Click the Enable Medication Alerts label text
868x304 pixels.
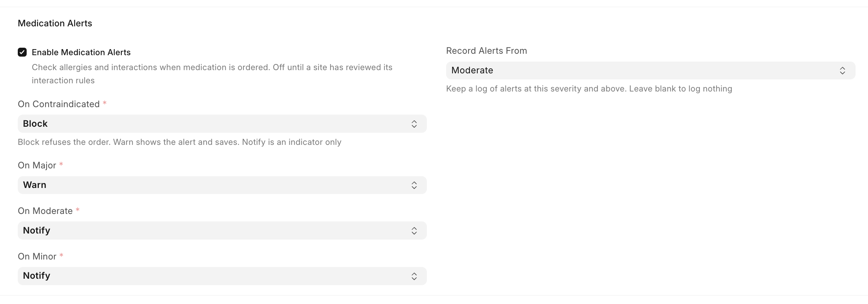coord(81,52)
